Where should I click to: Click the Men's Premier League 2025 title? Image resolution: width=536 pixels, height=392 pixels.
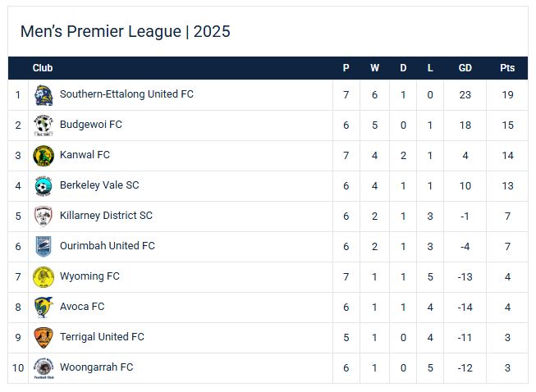coord(125,32)
